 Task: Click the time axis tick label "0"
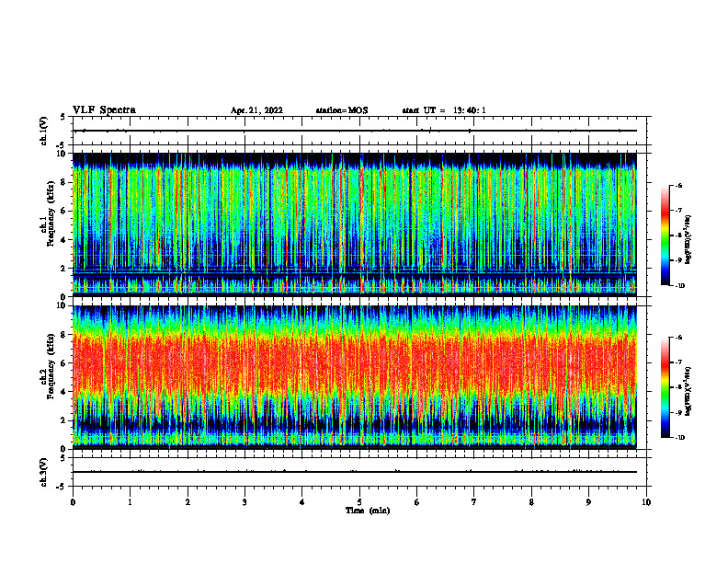click(73, 502)
